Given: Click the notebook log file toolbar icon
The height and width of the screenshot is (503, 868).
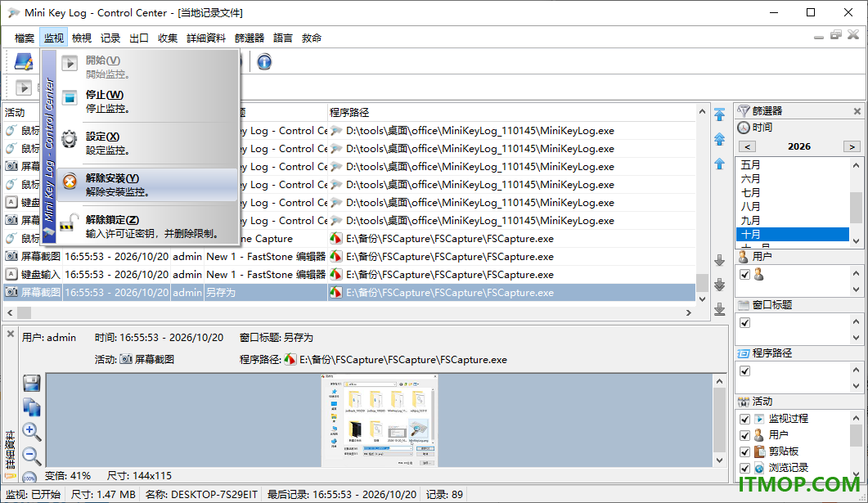Looking at the screenshot, I should click(x=24, y=62).
